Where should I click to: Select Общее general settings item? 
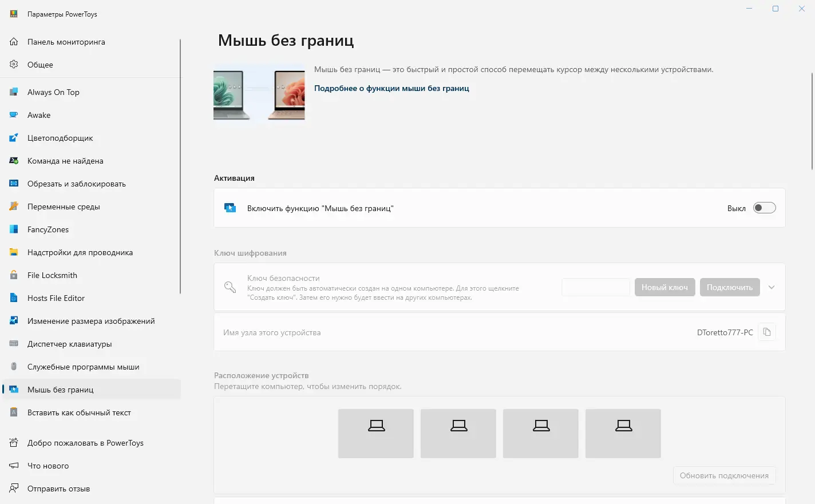coord(40,65)
